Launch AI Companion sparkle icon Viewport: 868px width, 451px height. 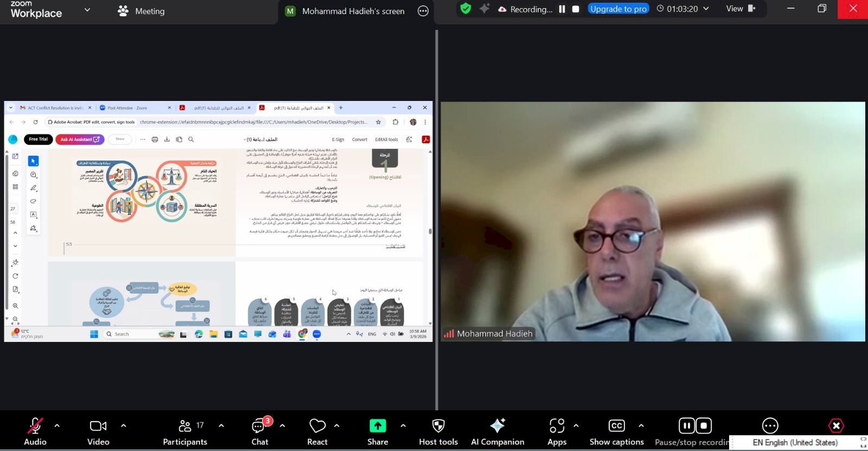click(x=497, y=427)
